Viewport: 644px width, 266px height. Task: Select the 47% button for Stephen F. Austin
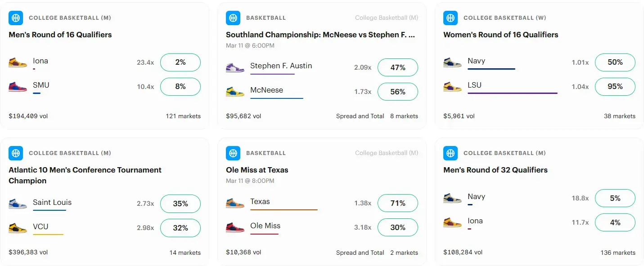click(397, 67)
